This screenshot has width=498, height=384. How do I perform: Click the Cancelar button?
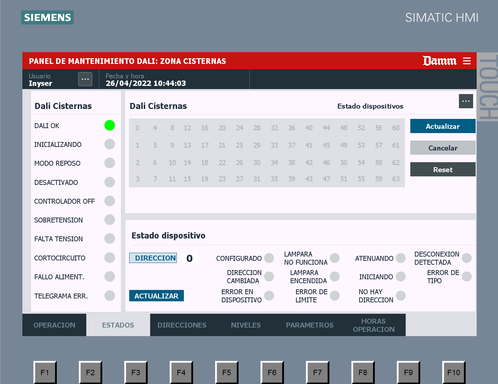(443, 148)
